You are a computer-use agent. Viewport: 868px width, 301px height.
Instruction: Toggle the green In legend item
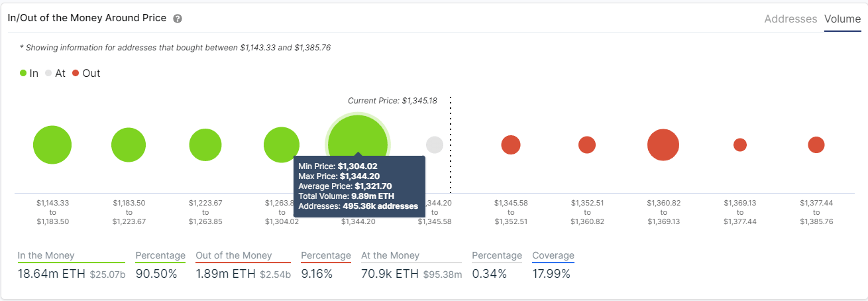pyautogui.click(x=29, y=74)
